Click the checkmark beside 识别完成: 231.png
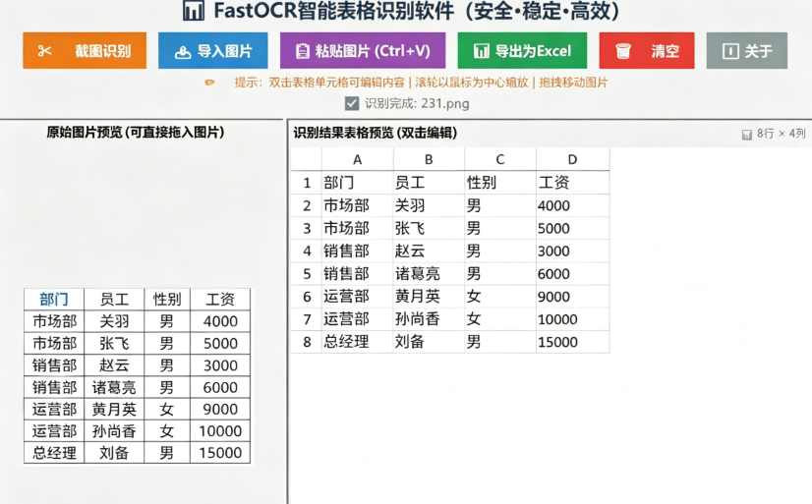The width and height of the screenshot is (812, 504). point(352,103)
